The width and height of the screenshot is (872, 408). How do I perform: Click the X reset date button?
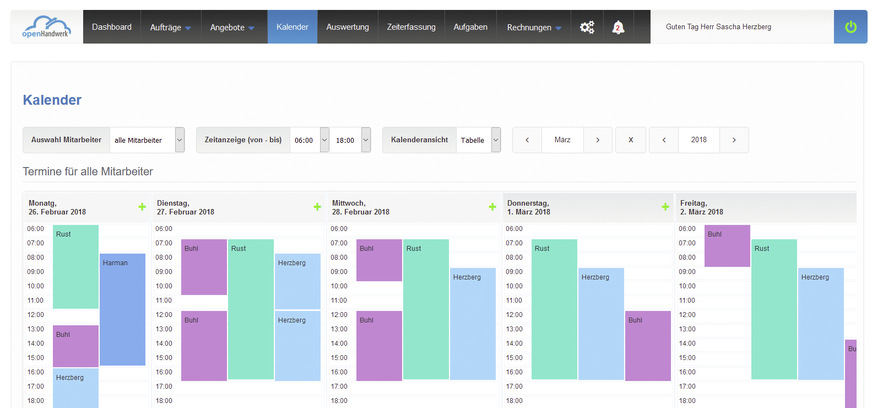point(630,141)
